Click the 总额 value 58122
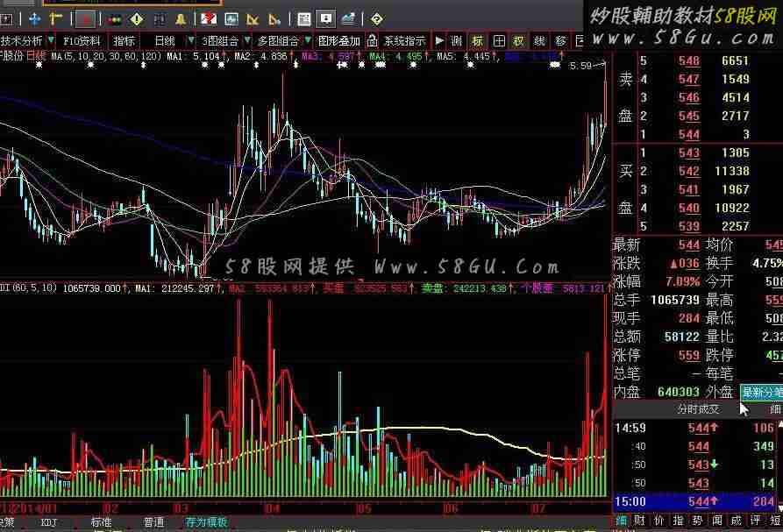 681,337
